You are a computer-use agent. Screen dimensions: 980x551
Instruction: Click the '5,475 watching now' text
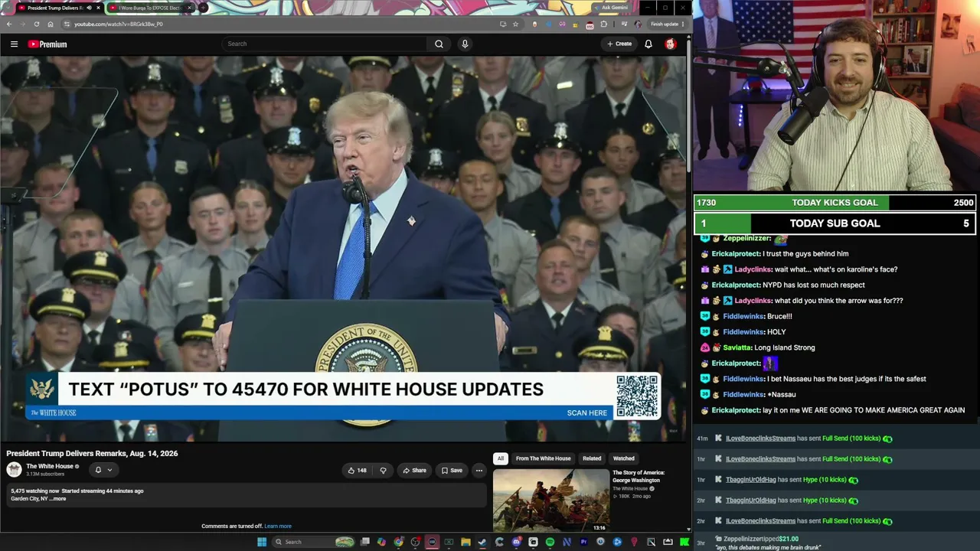34,491
